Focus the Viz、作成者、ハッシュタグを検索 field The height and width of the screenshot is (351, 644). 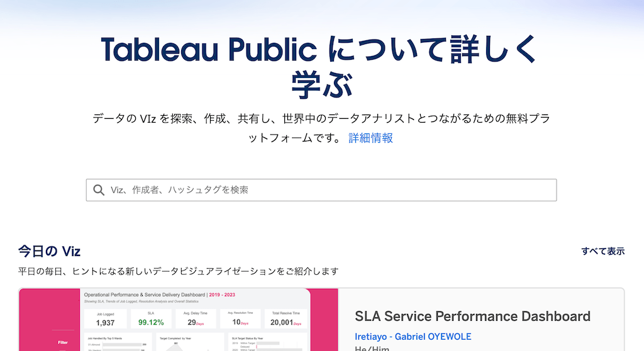click(321, 190)
